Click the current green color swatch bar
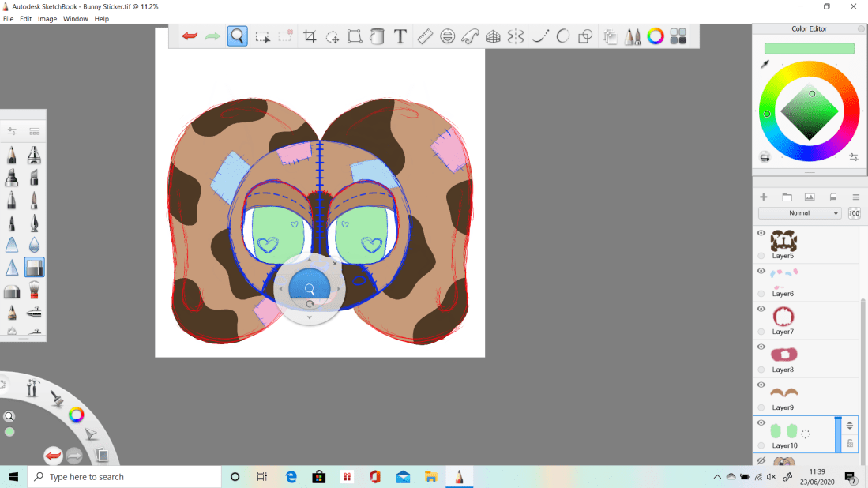Image resolution: width=868 pixels, height=488 pixels. (x=810, y=49)
